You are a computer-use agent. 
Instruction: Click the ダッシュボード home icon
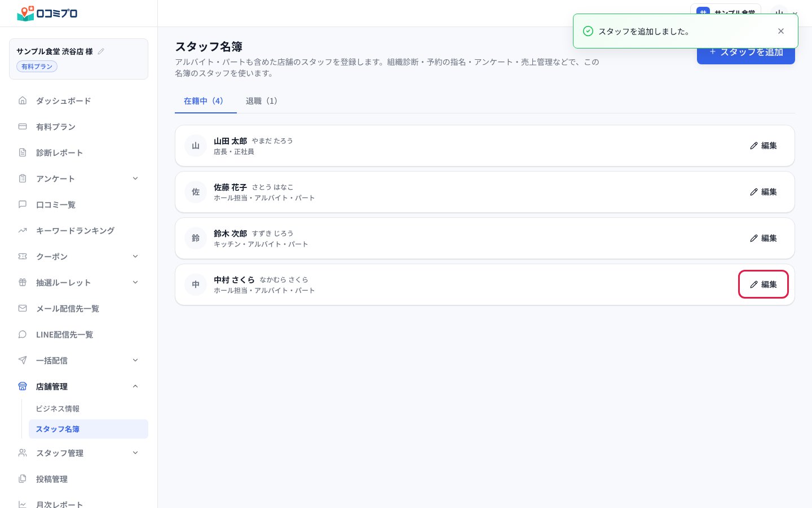point(23,100)
